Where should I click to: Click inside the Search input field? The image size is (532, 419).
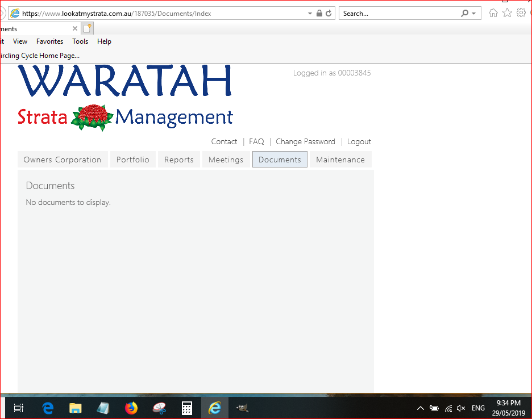pyautogui.click(x=398, y=14)
